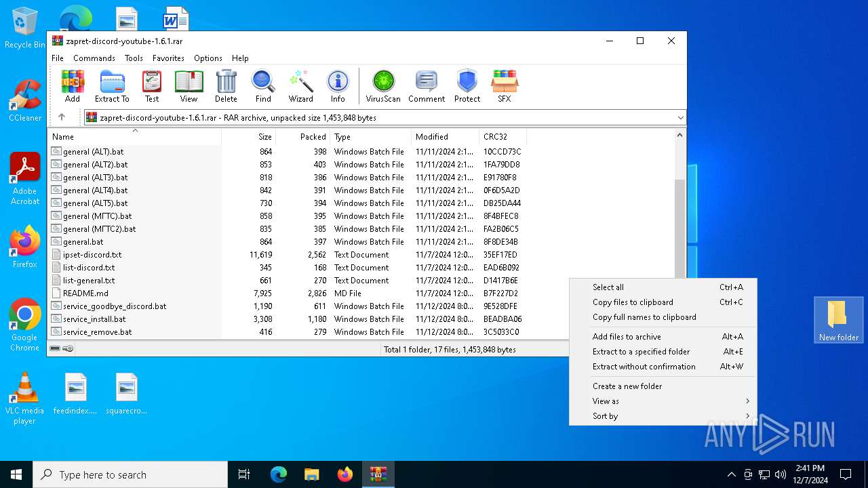Open feedindex image file on desktop
Screen dimensions: 868x488
(76, 394)
